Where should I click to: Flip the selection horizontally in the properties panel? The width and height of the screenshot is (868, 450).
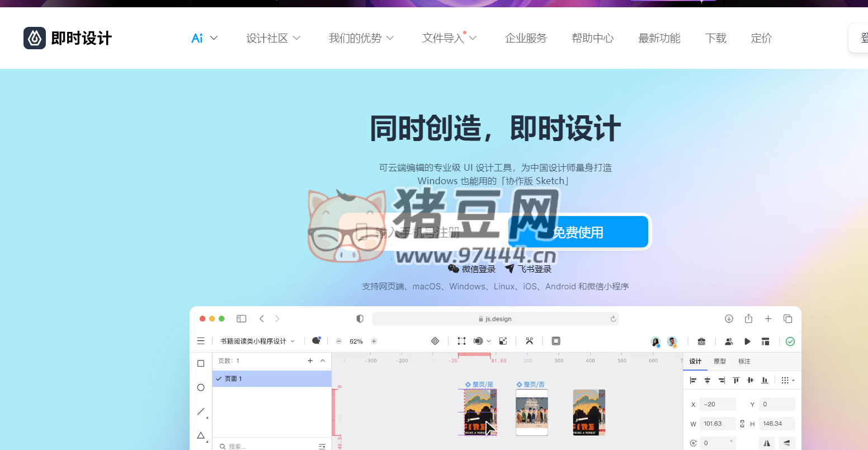(x=766, y=443)
